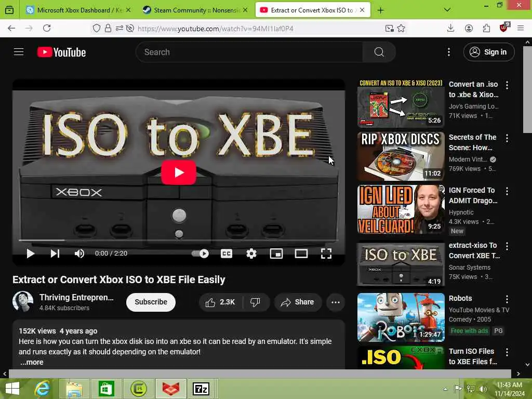Subscribe to Thriving Entrepreneur channel
Screen dimensions: 532x399
click(x=151, y=302)
